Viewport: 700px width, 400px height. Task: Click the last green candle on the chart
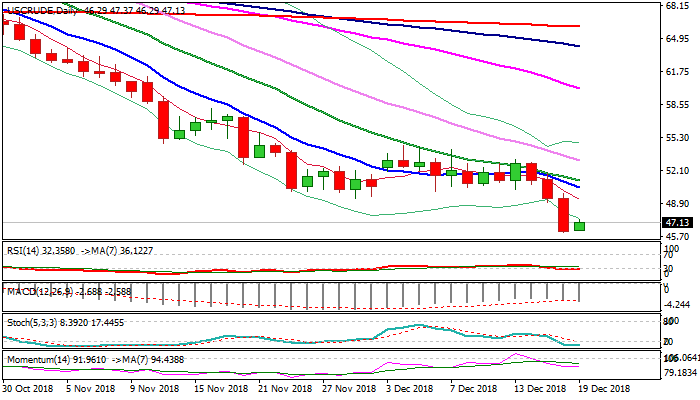tap(580, 226)
